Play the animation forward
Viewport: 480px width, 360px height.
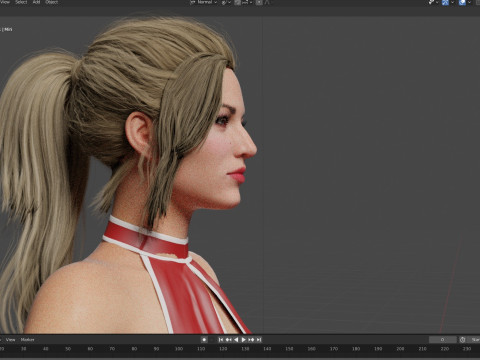(x=244, y=340)
